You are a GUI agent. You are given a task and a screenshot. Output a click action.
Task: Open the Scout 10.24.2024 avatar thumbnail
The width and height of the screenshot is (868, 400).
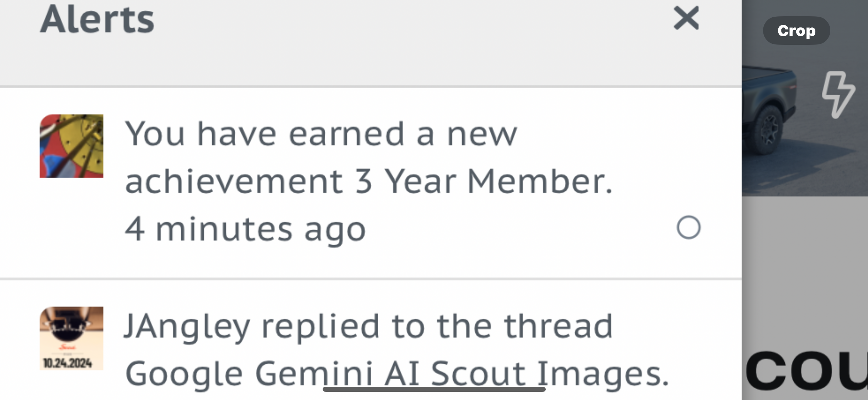pyautogui.click(x=72, y=338)
